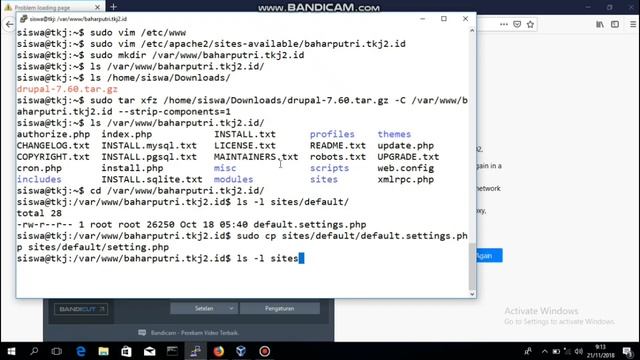Close the Problem loading page tab
Viewport: 640px width, 360px height.
(97, 7)
